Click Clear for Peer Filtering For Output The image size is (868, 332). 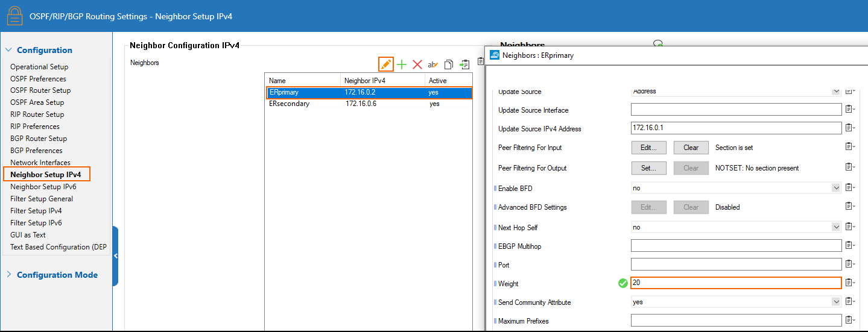pos(691,168)
